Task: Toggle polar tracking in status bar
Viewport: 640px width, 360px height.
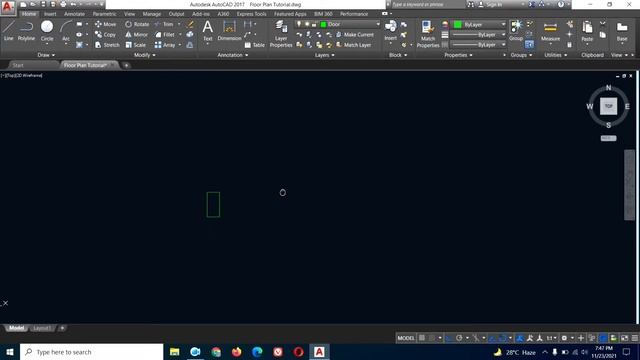Action: 459,338
